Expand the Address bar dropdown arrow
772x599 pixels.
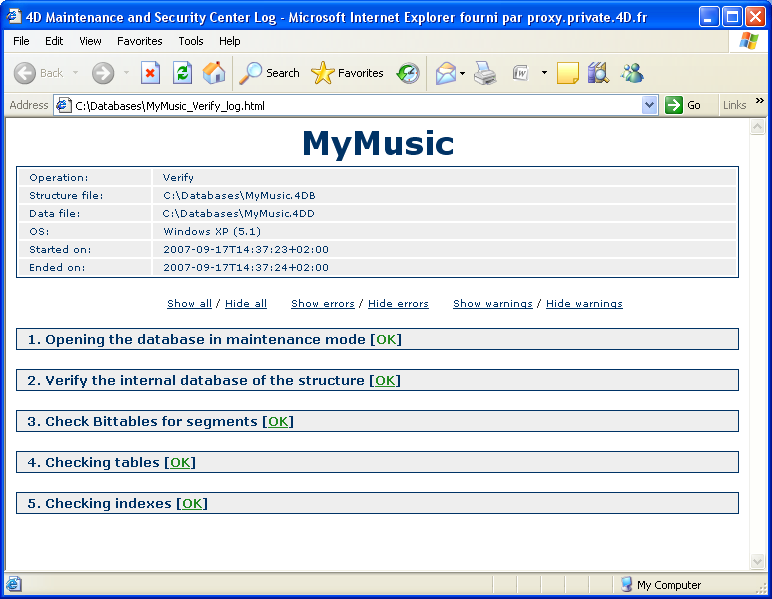coord(649,105)
